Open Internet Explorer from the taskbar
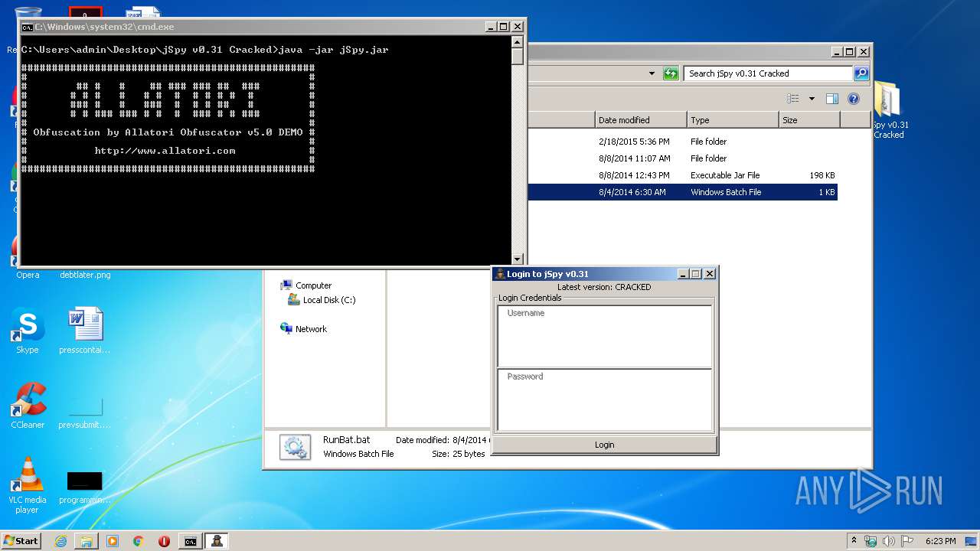The height and width of the screenshot is (551, 980). pos(60,541)
